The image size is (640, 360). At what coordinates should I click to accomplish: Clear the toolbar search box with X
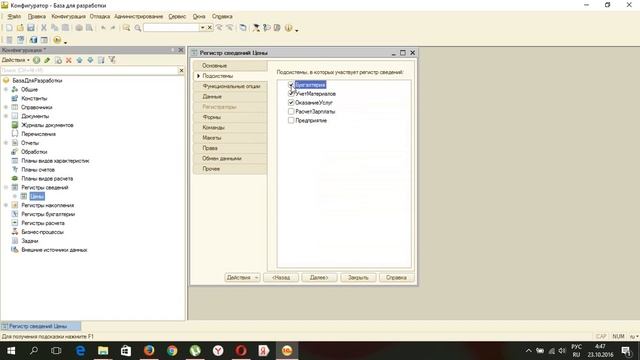209,28
